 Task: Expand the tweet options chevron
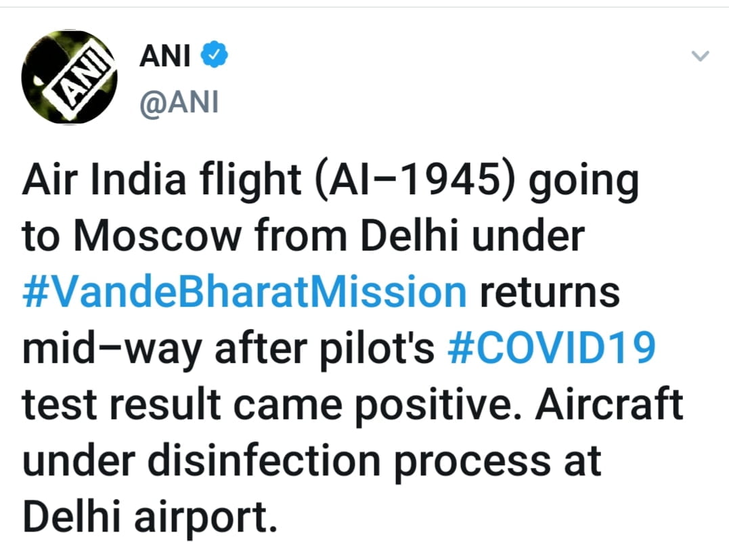pyautogui.click(x=700, y=56)
